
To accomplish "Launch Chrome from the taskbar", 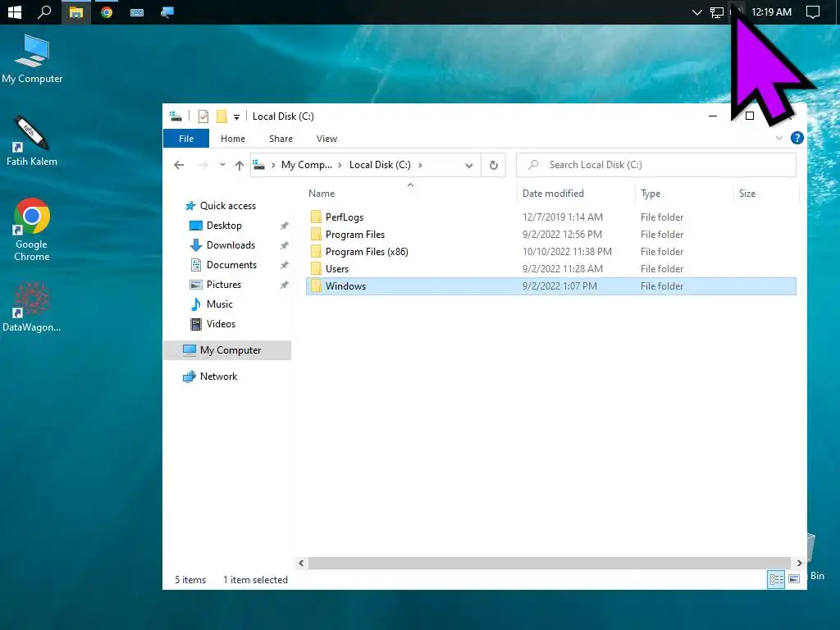I will click(x=107, y=11).
